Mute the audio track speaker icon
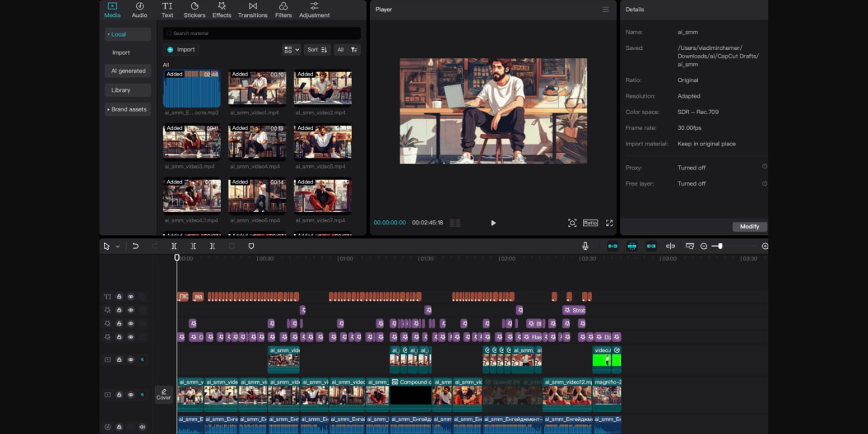Screen dimensions: 868x434 pyautogui.click(x=142, y=427)
